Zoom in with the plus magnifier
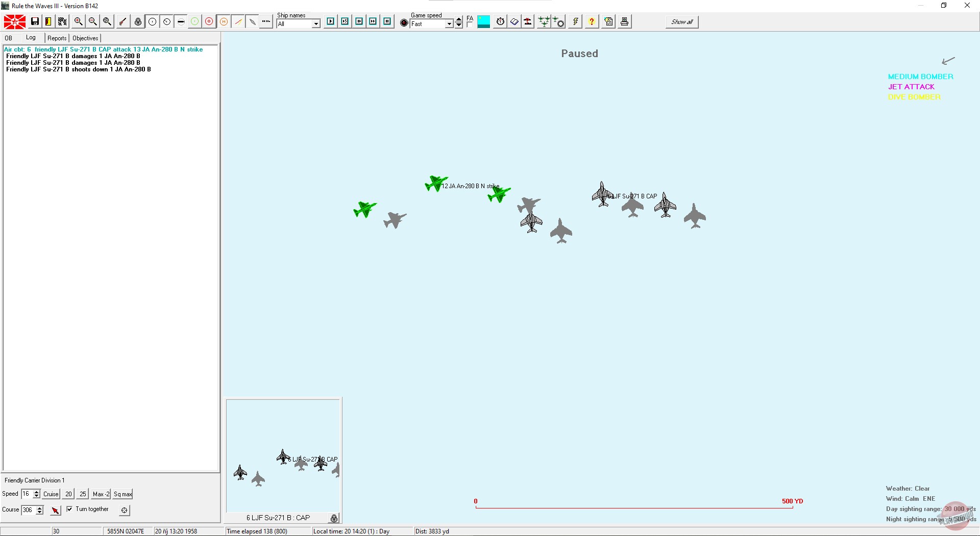 point(78,21)
